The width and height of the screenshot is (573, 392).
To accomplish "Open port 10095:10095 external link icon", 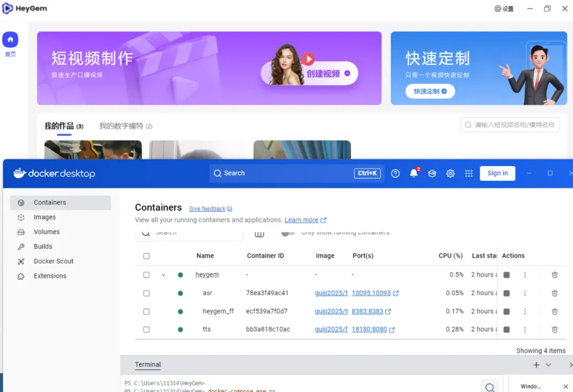I will click(396, 293).
